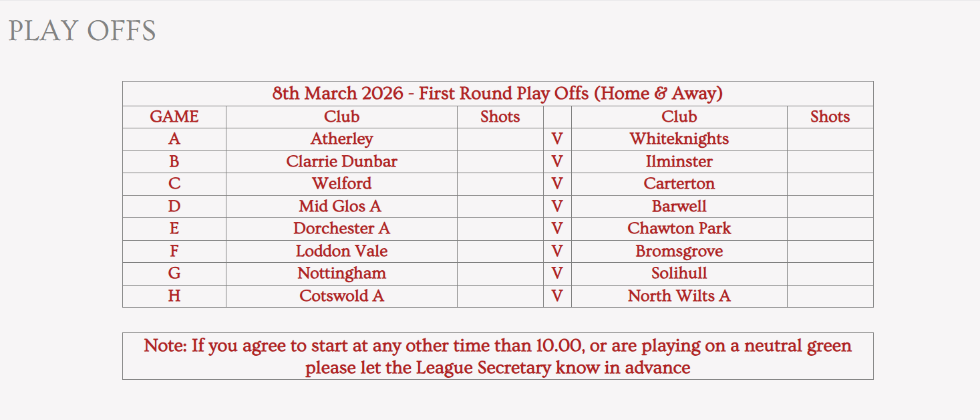The image size is (980, 420).
Task: Select the Chawton Park team cell
Action: point(679,229)
